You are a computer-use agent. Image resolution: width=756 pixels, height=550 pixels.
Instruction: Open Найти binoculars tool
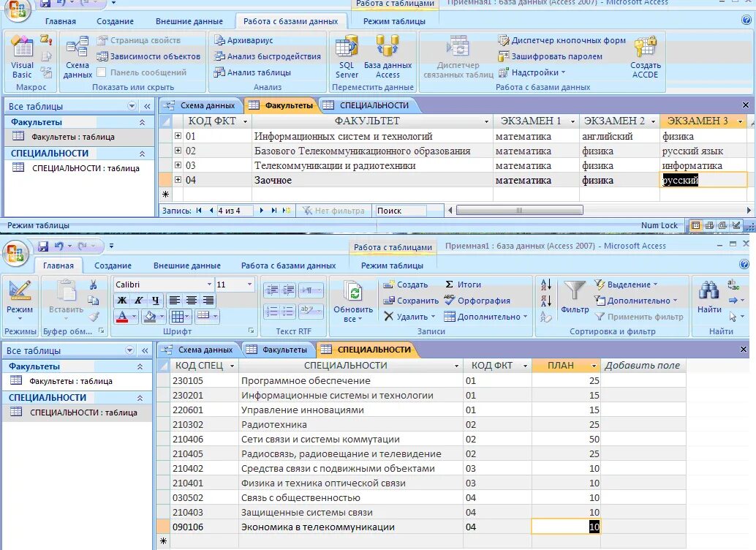click(709, 297)
